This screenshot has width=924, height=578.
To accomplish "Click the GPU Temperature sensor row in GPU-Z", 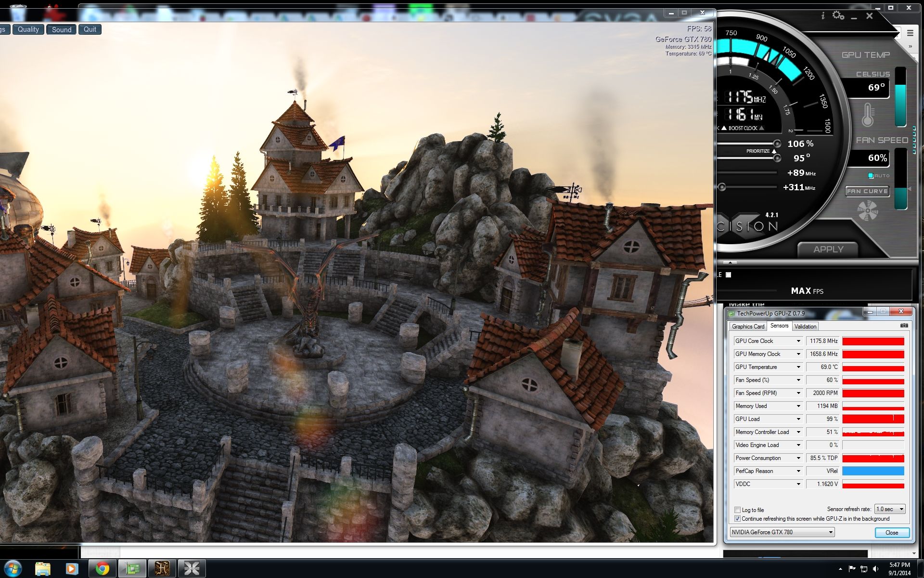I will pos(765,367).
